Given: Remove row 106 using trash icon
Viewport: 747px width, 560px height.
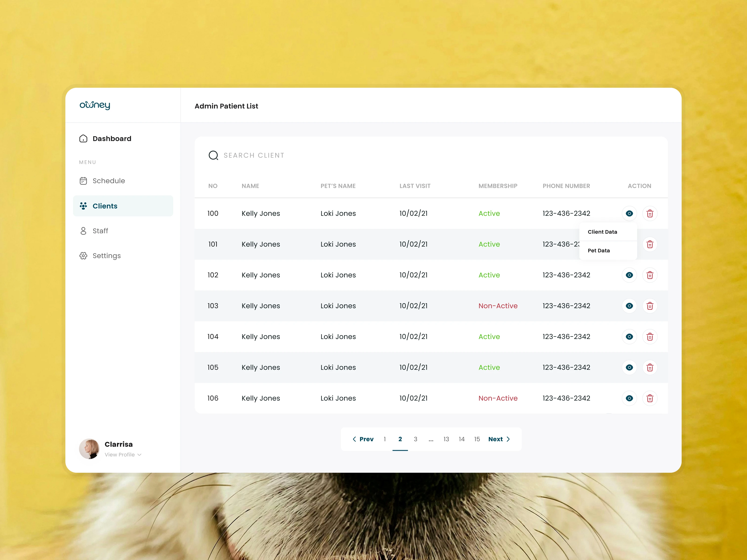Looking at the screenshot, I should pos(650,398).
